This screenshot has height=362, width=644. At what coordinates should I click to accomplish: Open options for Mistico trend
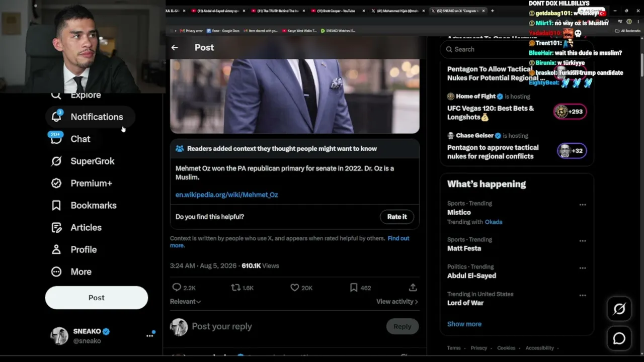pos(583,205)
